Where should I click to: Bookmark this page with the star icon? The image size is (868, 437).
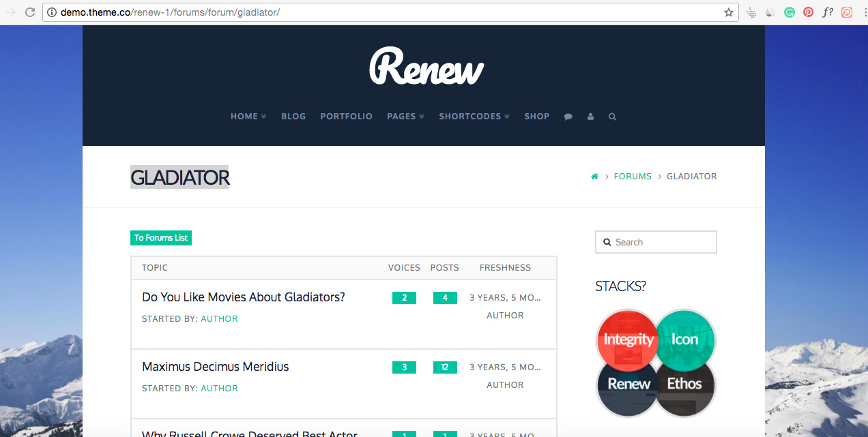(729, 12)
